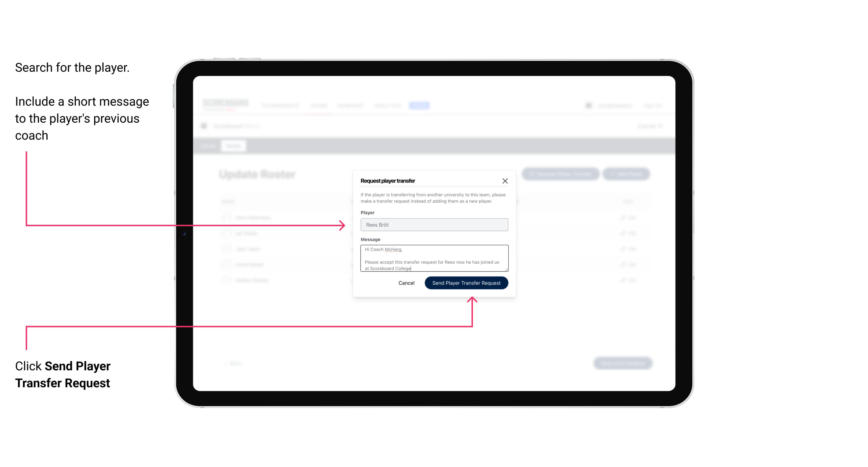
Task: Click the close X button on dialog
Action: click(505, 181)
